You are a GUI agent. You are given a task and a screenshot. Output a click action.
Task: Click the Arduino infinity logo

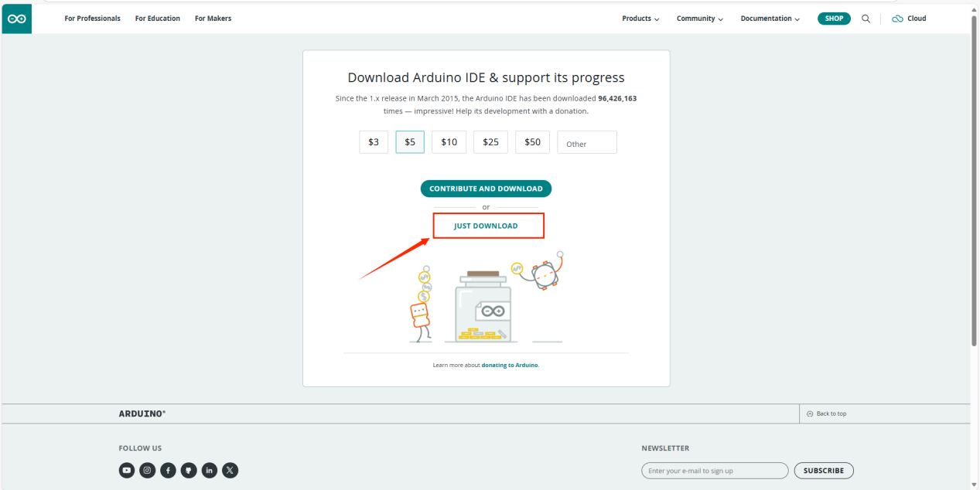[x=16, y=19]
